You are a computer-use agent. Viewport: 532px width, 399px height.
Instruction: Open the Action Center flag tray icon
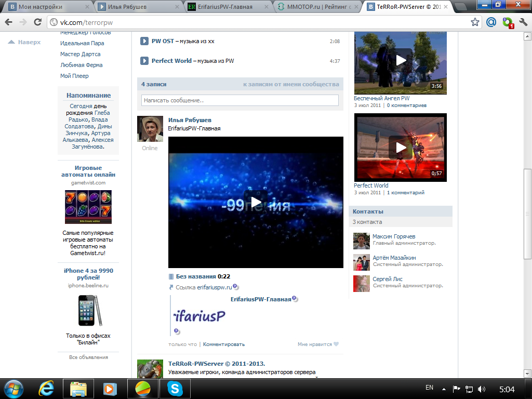coord(456,389)
